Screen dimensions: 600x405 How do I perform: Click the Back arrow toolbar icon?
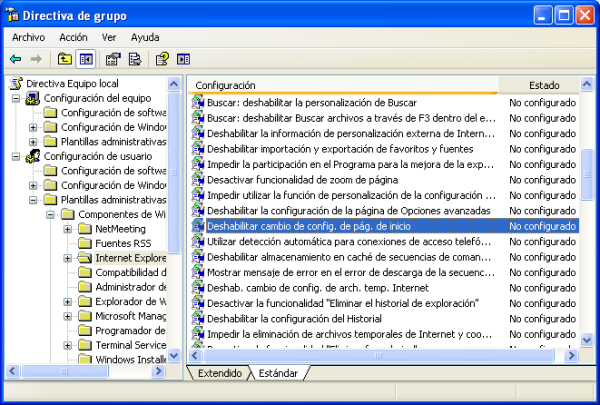16,59
